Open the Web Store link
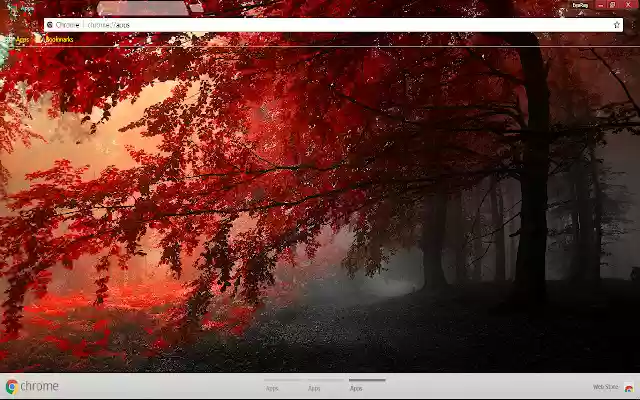The width and height of the screenshot is (640, 400). (606, 387)
